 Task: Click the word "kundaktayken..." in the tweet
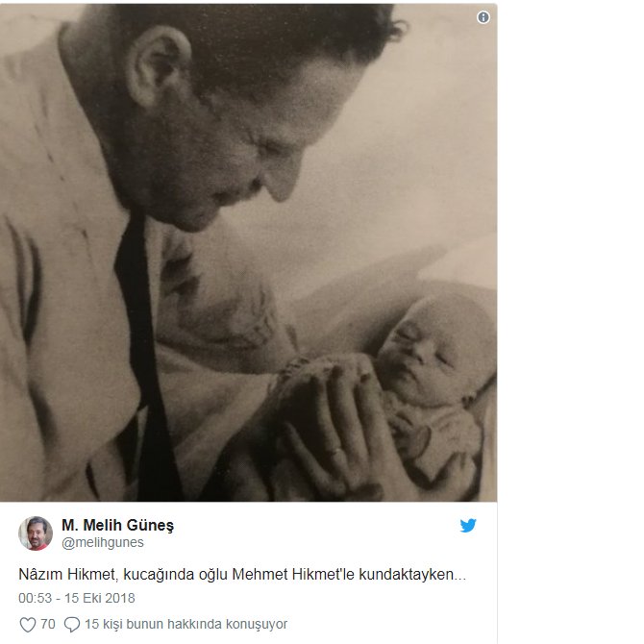[412, 574]
